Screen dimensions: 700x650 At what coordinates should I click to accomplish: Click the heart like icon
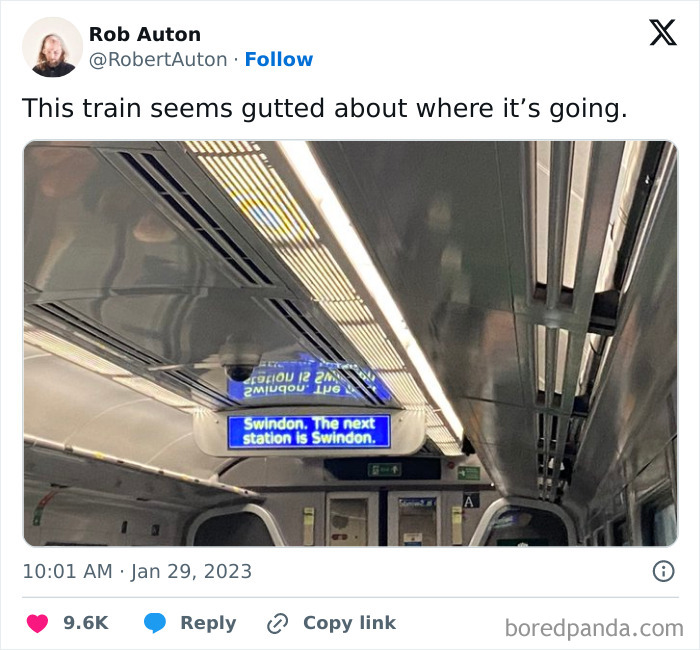[x=38, y=623]
